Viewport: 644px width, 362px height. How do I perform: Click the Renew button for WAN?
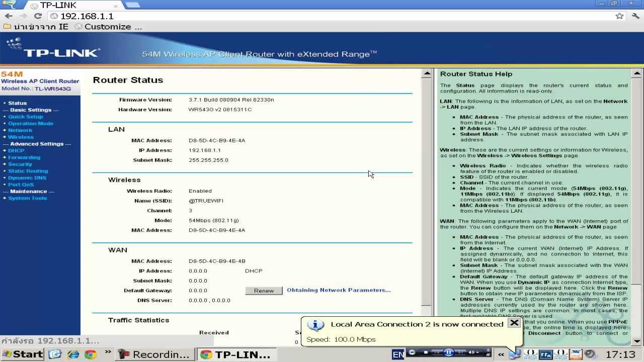point(264,291)
